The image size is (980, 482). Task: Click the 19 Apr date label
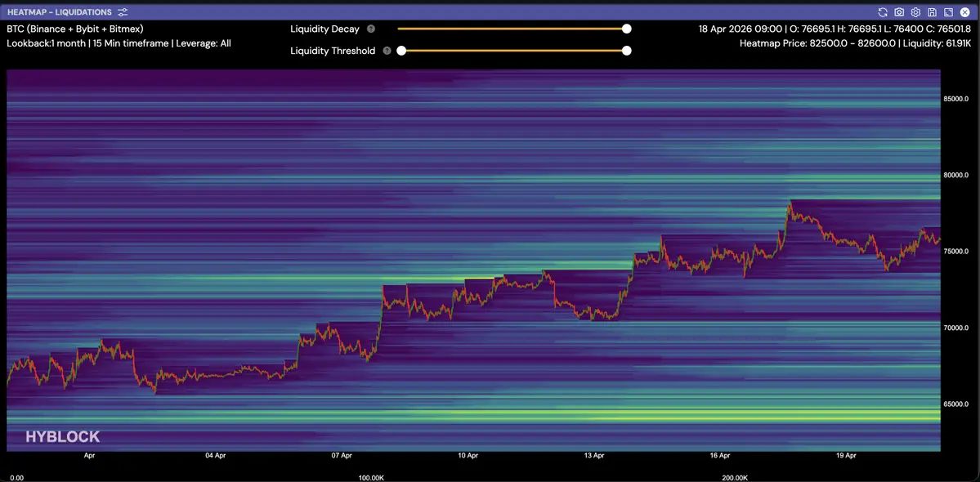[x=846, y=456]
